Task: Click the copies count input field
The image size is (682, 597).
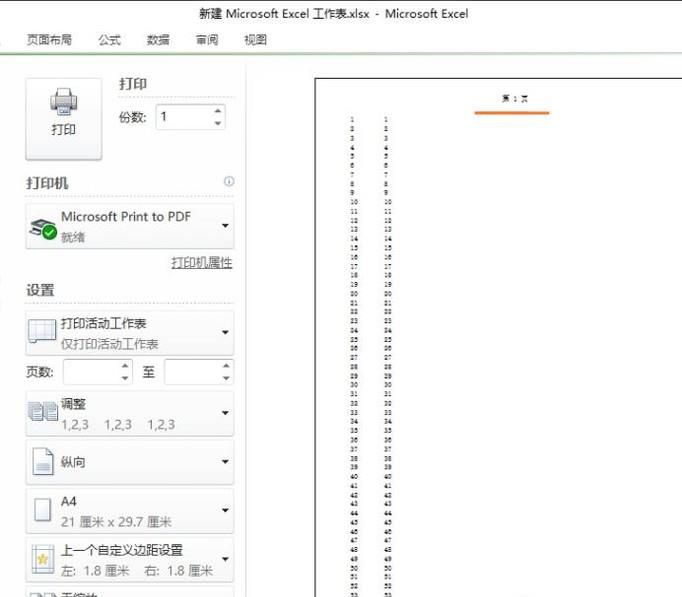Action: pyautogui.click(x=185, y=117)
